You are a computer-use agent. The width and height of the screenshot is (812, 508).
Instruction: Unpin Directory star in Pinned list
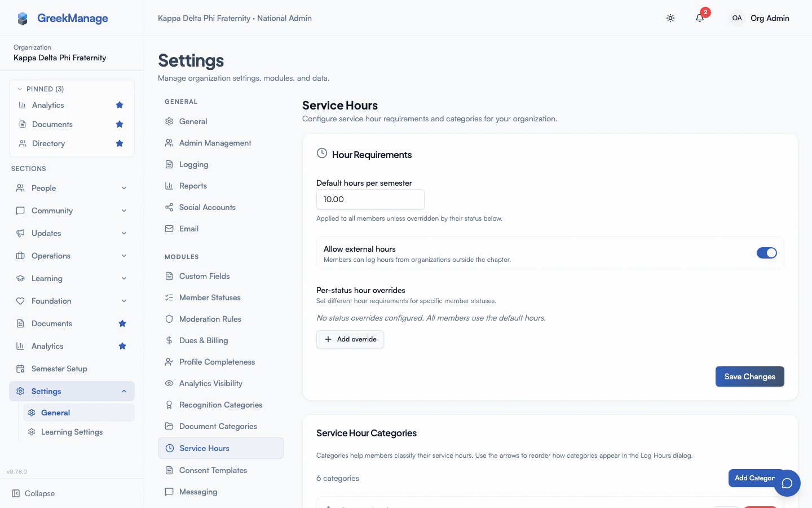pos(120,143)
